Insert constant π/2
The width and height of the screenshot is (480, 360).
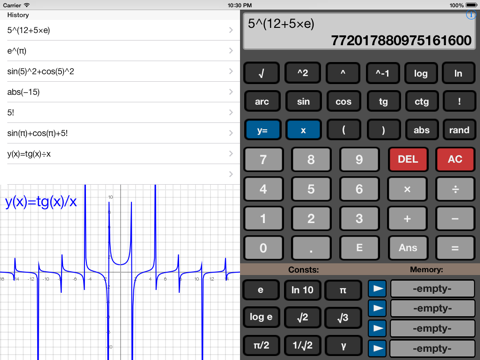261,345
